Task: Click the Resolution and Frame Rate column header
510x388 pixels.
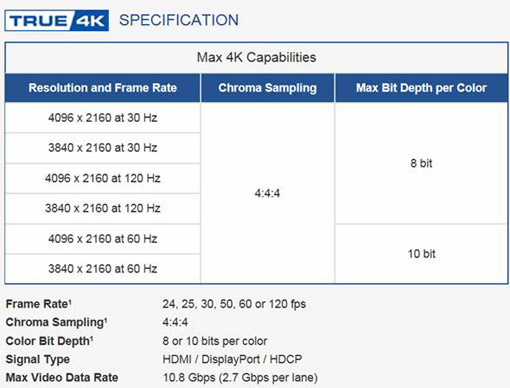Action: coord(103,88)
